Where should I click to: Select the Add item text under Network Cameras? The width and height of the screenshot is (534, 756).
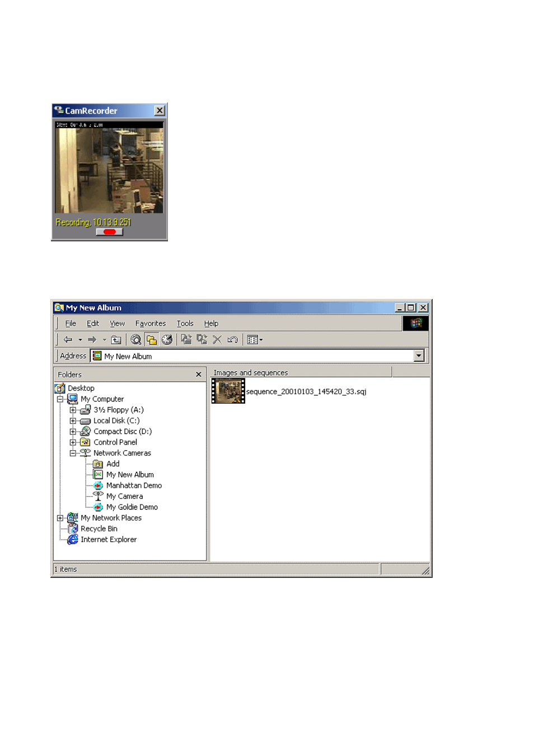point(113,464)
